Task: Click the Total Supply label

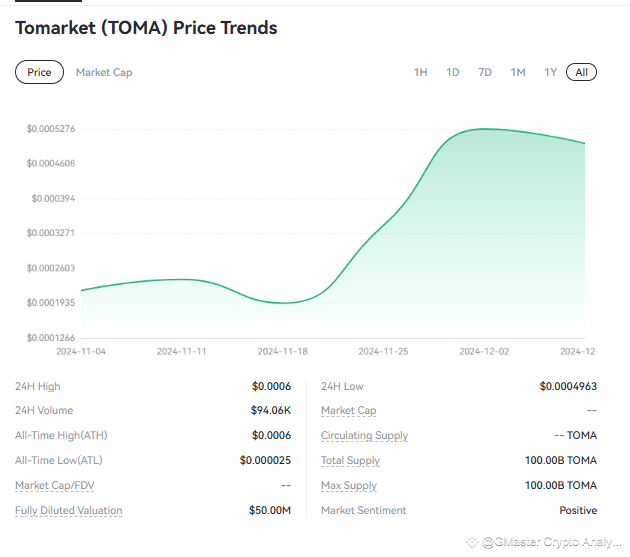Action: click(x=350, y=461)
